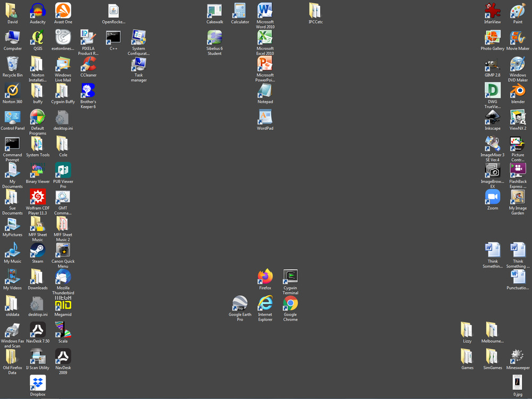The image size is (532, 399).
Task: Select the Steam shortcut icon
Action: click(38, 250)
